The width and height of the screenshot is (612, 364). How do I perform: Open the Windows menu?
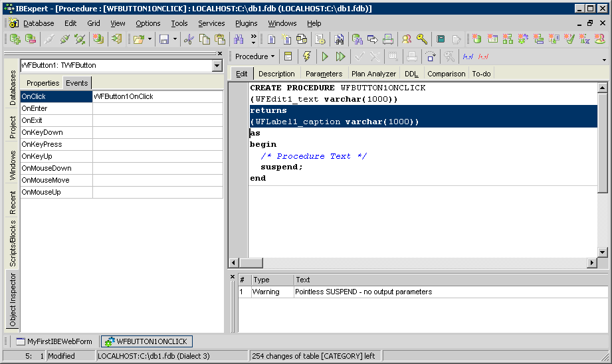pyautogui.click(x=282, y=23)
